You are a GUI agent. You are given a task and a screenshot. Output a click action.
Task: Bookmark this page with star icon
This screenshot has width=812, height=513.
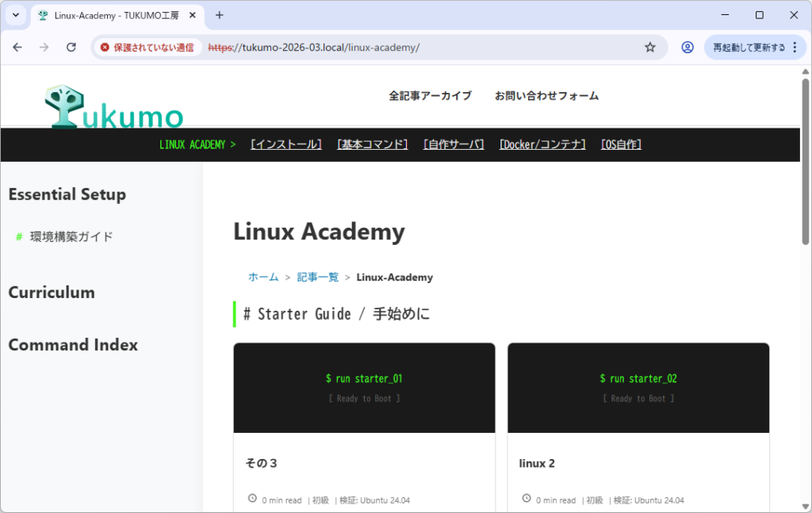pos(650,48)
